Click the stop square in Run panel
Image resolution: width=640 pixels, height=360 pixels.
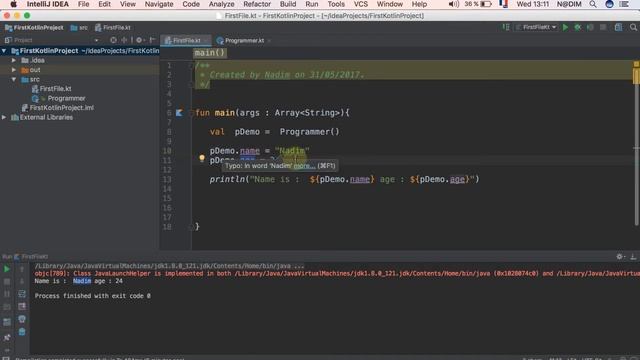(7, 282)
